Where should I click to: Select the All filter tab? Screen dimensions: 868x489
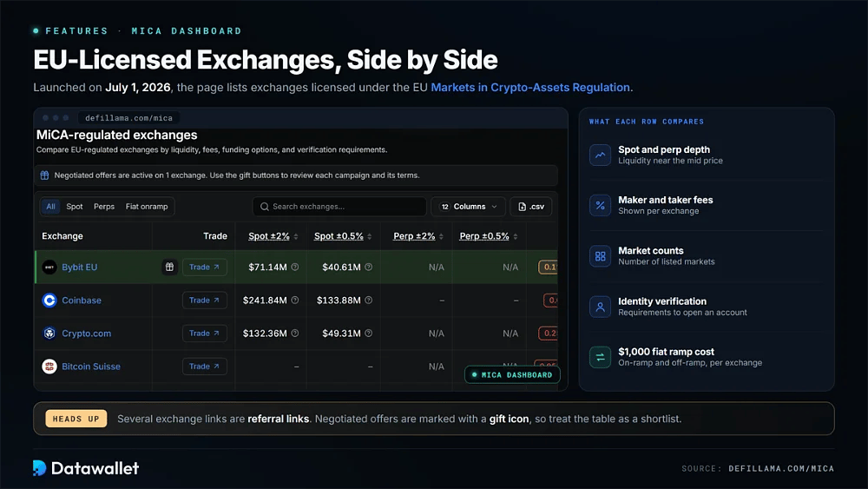[x=51, y=207]
